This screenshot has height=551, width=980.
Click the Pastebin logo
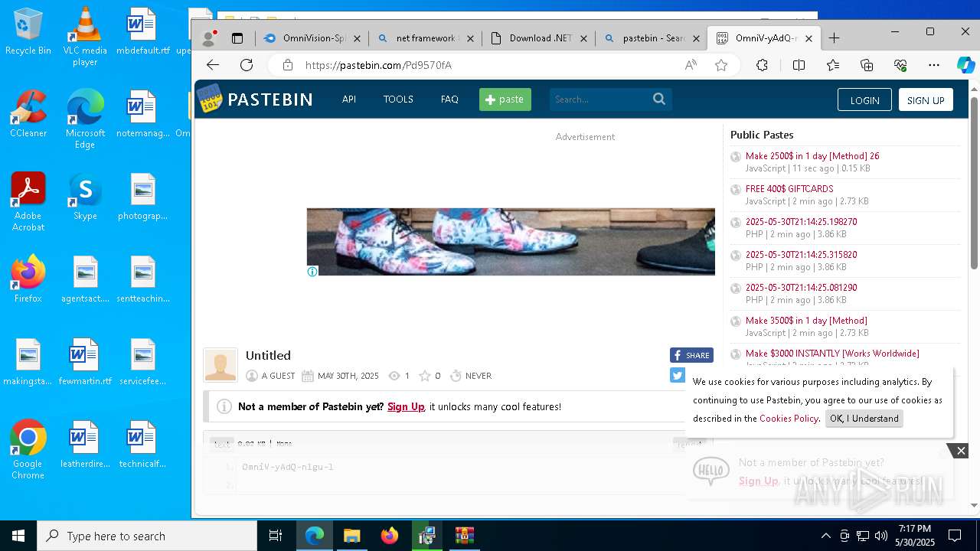point(255,99)
